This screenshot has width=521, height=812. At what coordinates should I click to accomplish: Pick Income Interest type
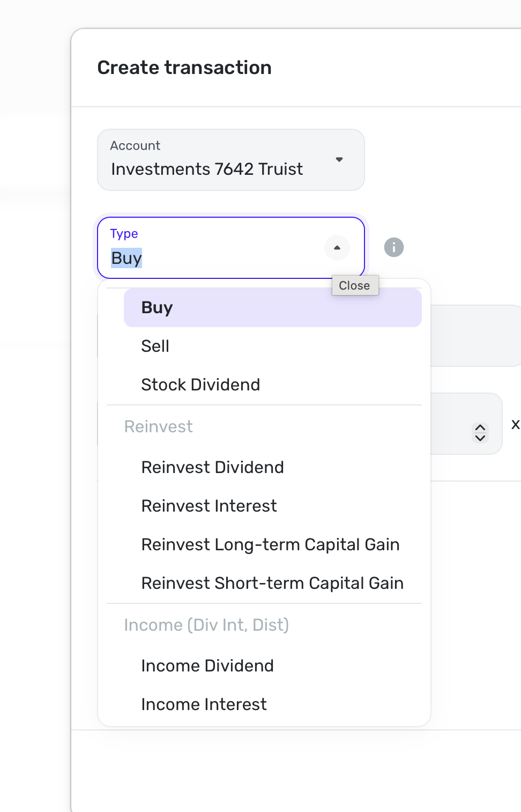(x=204, y=704)
